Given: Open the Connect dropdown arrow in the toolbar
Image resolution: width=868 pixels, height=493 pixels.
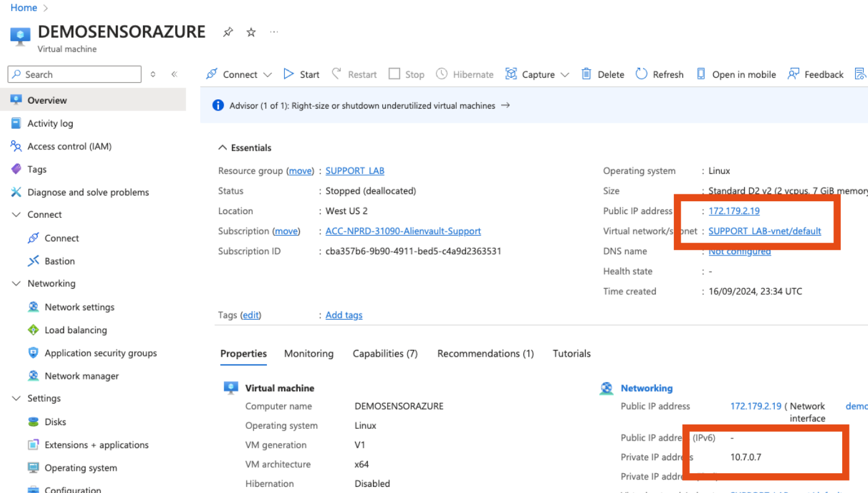Looking at the screenshot, I should coord(268,75).
